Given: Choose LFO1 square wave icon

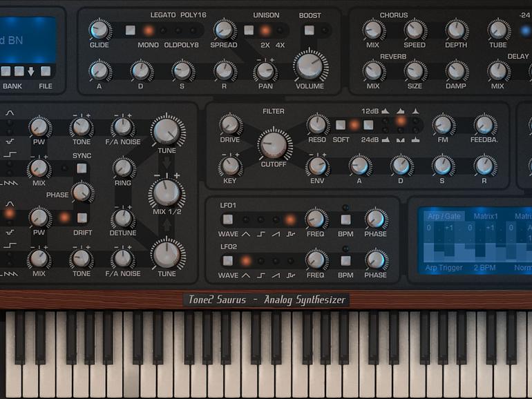Looking at the screenshot, I should [260, 234].
